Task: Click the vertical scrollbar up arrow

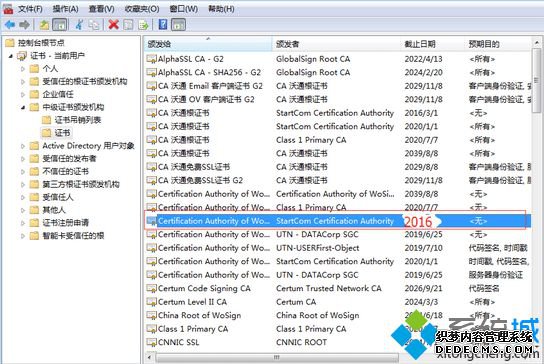Action: (x=537, y=43)
